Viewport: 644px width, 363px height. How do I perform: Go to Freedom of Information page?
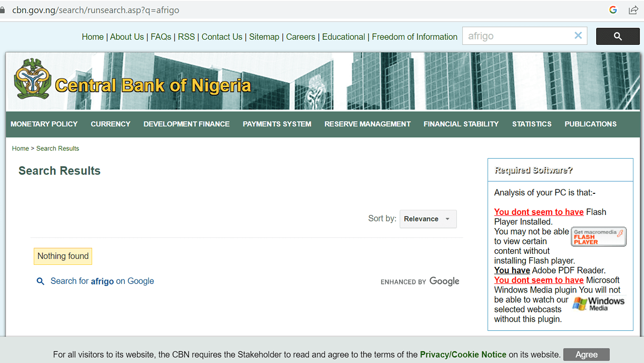point(415,37)
